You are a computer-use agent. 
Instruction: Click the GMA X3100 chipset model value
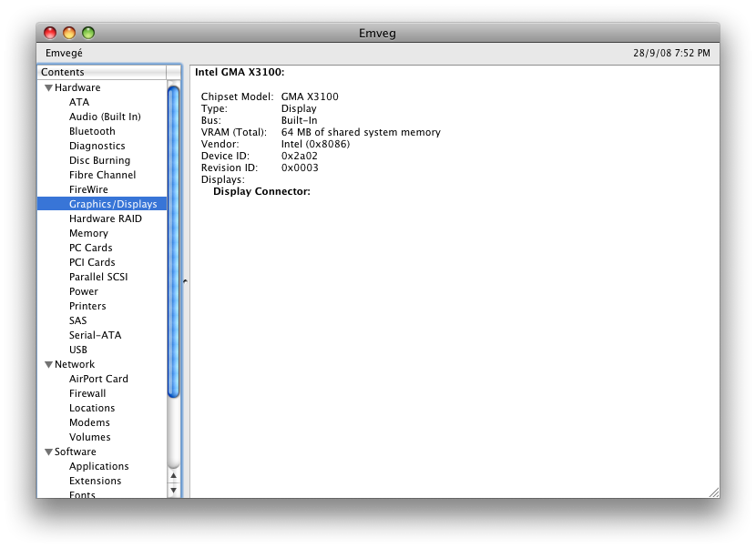310,96
